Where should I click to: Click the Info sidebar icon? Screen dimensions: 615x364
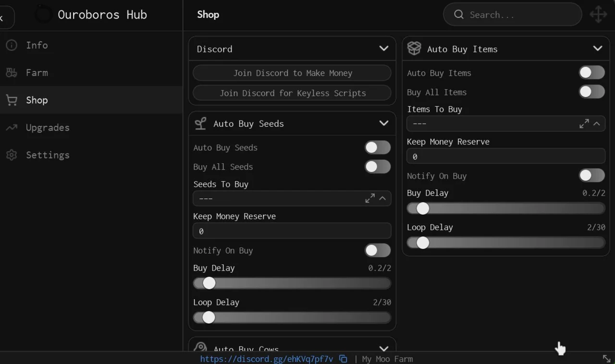tap(12, 45)
